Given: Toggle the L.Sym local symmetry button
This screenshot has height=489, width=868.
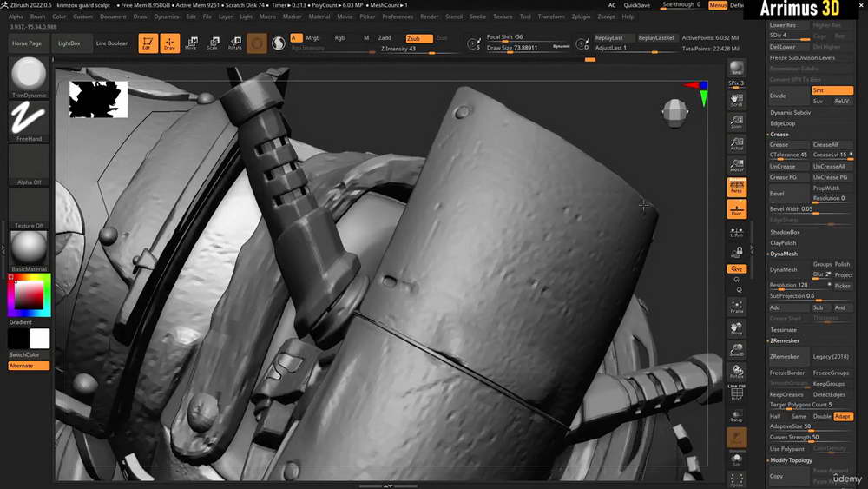Looking at the screenshot, I should point(736,232).
